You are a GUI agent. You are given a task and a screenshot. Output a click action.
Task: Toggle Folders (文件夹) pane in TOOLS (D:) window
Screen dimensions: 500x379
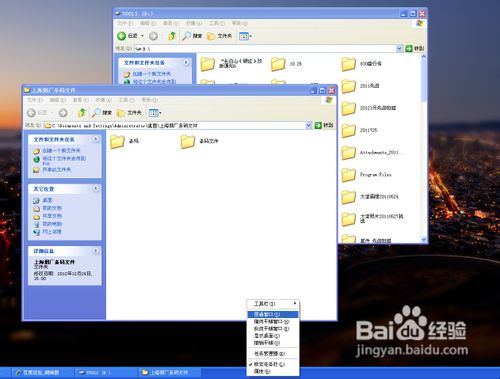[x=219, y=36]
